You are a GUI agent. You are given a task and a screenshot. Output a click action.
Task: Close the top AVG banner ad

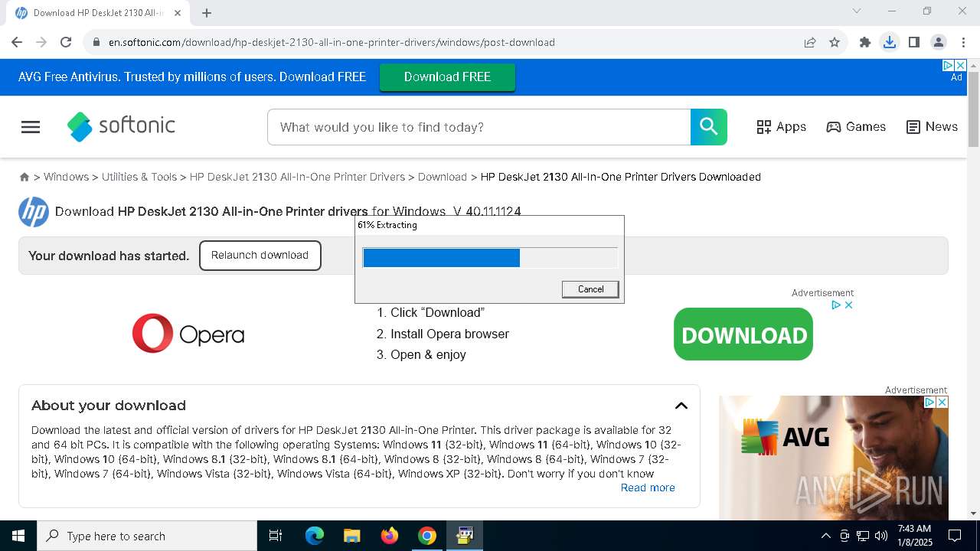[x=961, y=66]
